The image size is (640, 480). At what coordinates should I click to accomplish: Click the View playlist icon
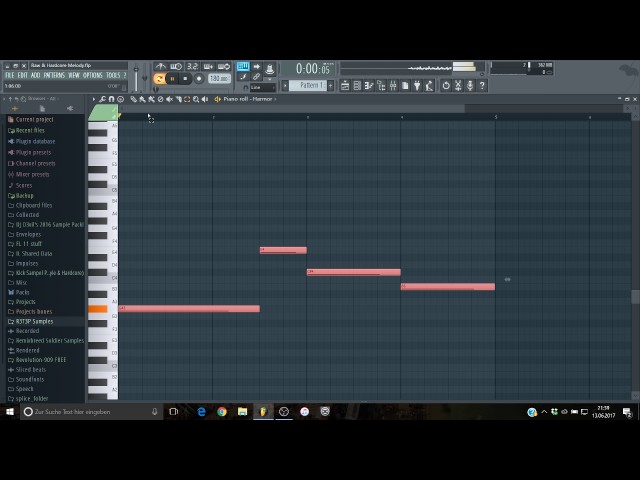[x=345, y=86]
